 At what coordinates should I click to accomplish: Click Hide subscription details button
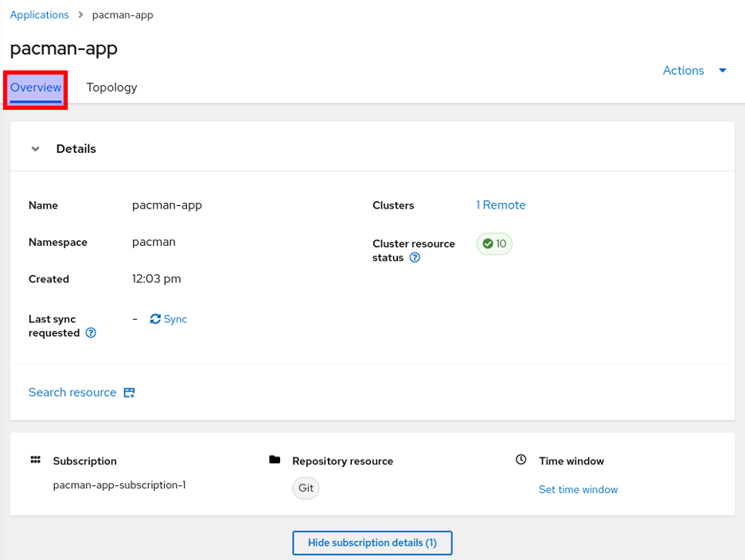[x=372, y=542]
